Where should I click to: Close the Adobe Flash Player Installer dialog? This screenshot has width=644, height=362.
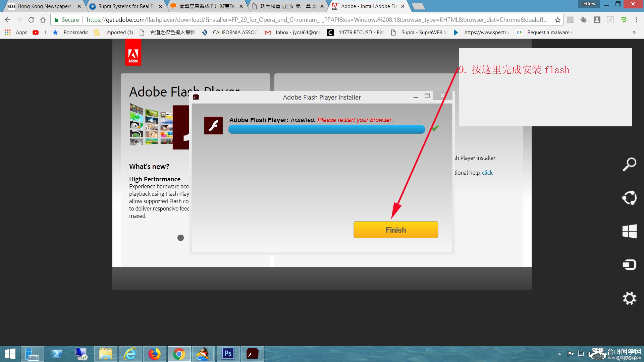pos(443,96)
